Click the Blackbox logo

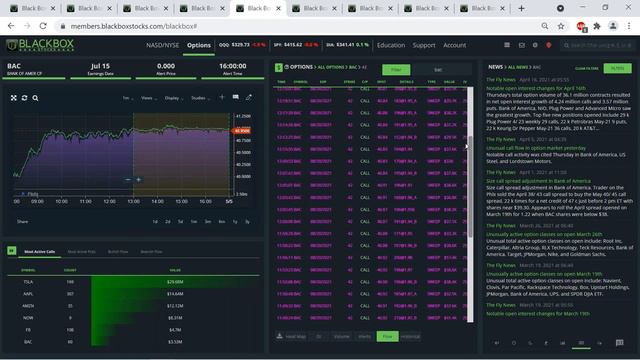[x=40, y=45]
